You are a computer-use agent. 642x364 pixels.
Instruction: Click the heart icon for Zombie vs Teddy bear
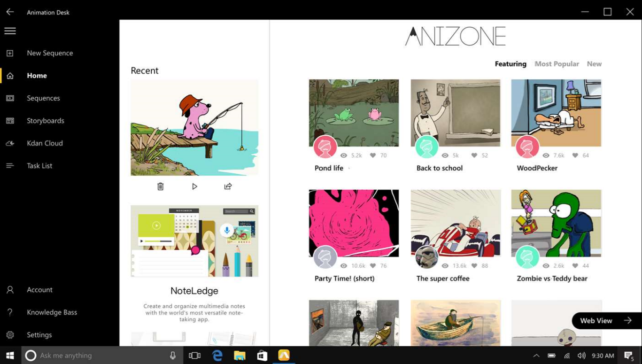[575, 266]
